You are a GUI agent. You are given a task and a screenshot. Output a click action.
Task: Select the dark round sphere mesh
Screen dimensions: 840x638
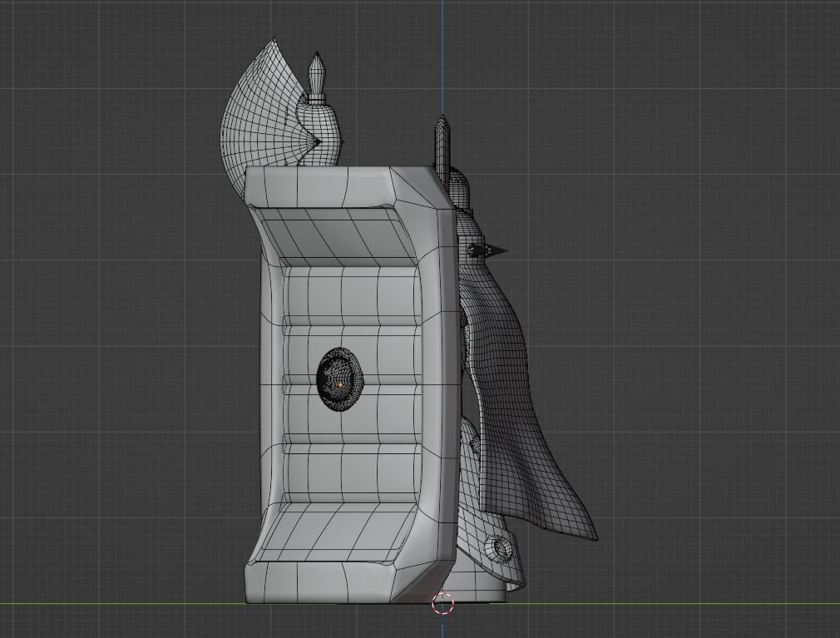(340, 380)
